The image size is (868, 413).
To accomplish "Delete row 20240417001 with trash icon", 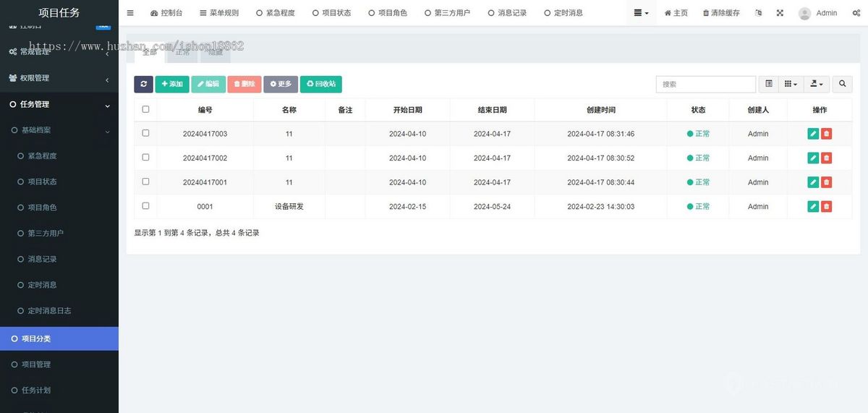I will coord(827,182).
